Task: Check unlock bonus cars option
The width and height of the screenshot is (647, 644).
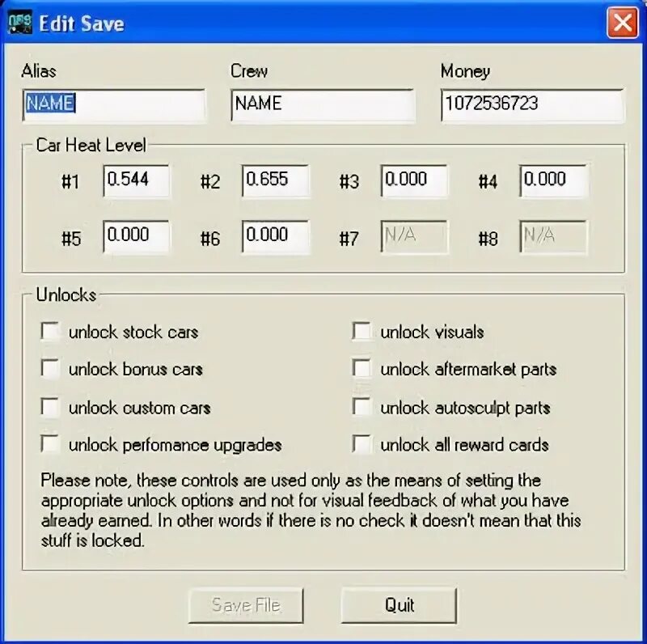Action: (50, 369)
